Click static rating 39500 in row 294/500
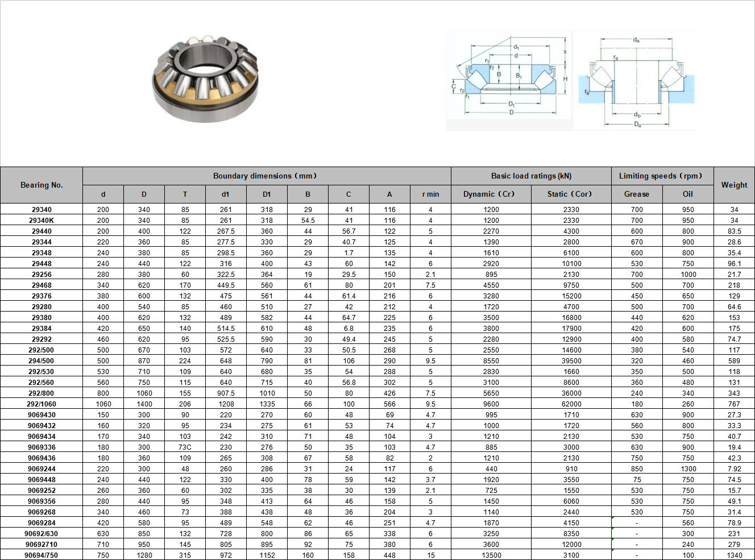 click(571, 361)
